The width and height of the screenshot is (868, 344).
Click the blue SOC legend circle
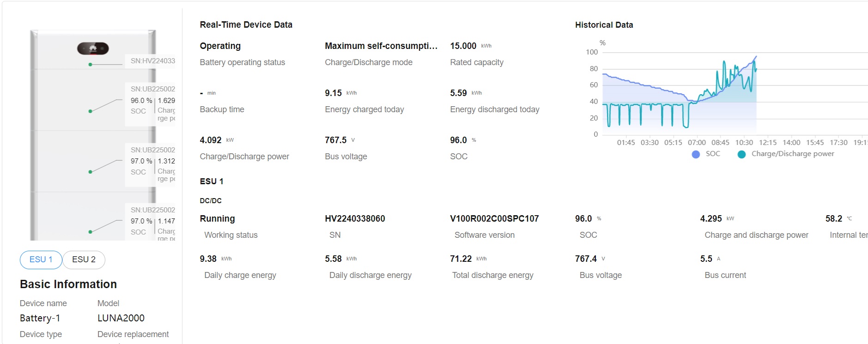(x=696, y=154)
